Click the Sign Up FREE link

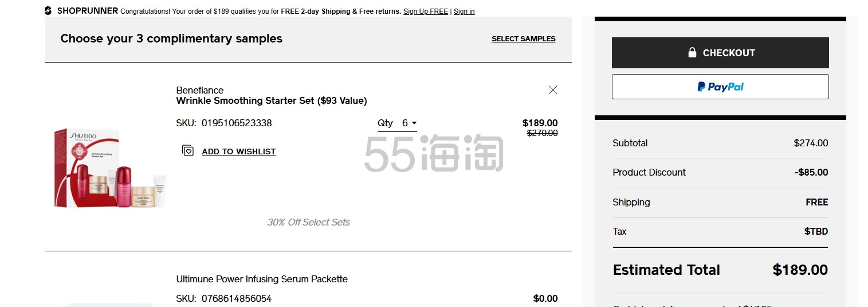tap(426, 11)
